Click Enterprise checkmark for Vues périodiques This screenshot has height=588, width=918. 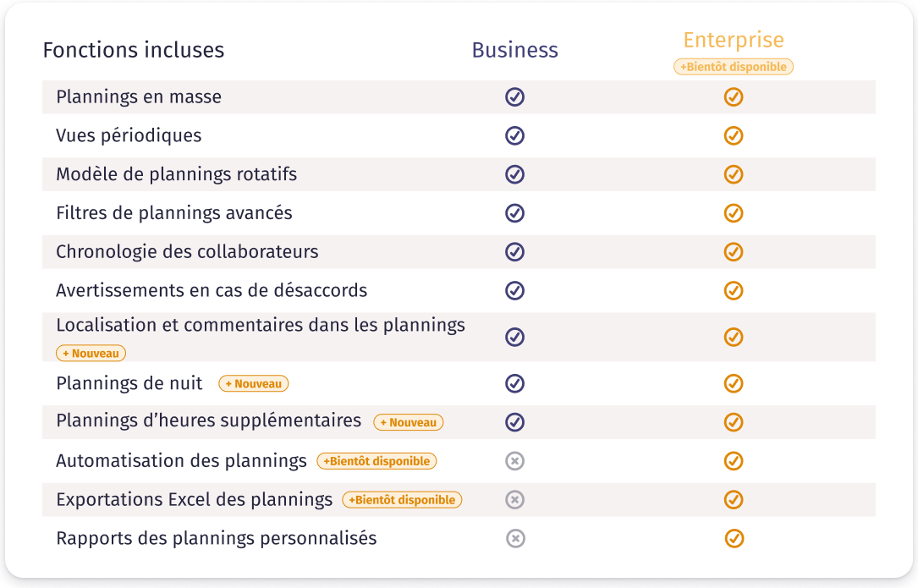coord(734,135)
